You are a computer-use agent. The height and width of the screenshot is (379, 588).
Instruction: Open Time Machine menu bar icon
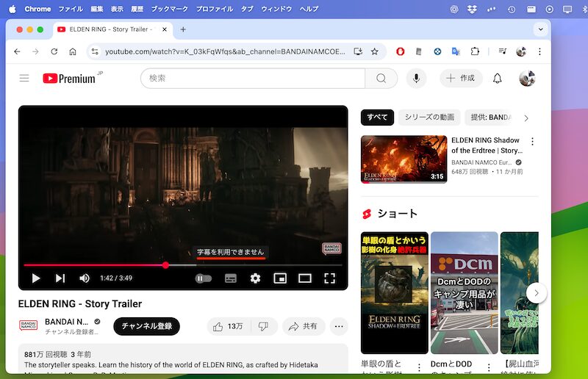(512, 9)
